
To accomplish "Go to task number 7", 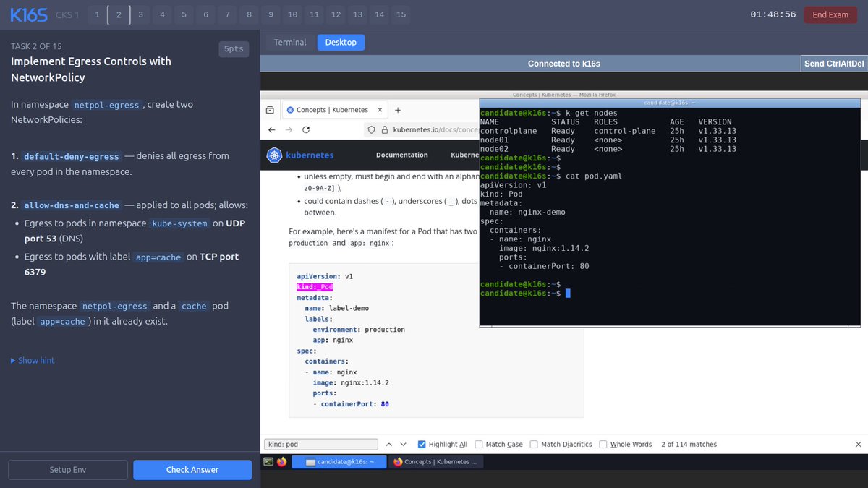I will click(x=227, y=14).
